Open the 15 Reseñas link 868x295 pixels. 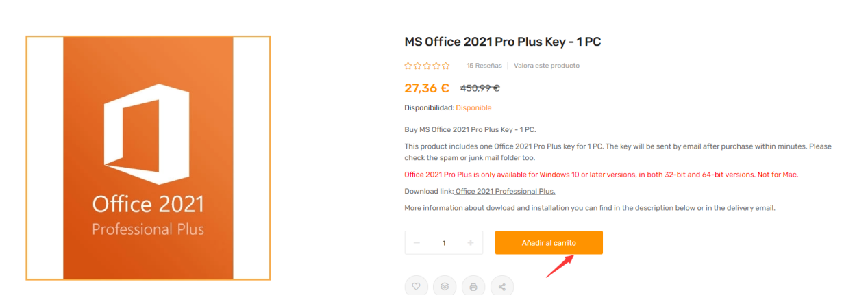[484, 66]
